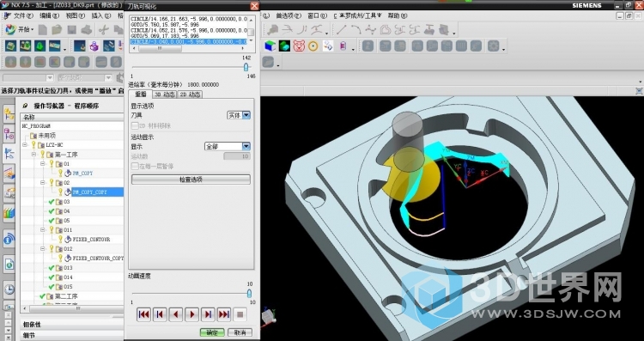
Task: Open the 帮助 menu
Action: [x=398, y=15]
